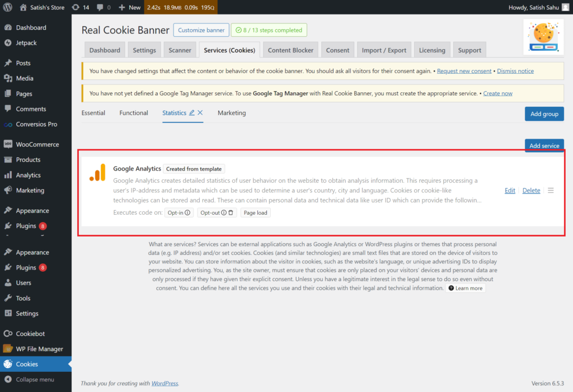Click the Opt-out trash icon
573x392 pixels.
pos(231,212)
